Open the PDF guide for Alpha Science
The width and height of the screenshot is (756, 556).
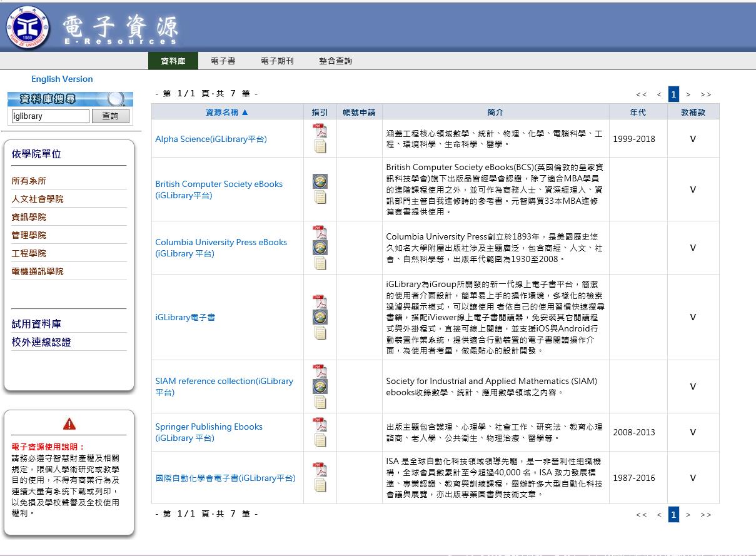coord(320,131)
